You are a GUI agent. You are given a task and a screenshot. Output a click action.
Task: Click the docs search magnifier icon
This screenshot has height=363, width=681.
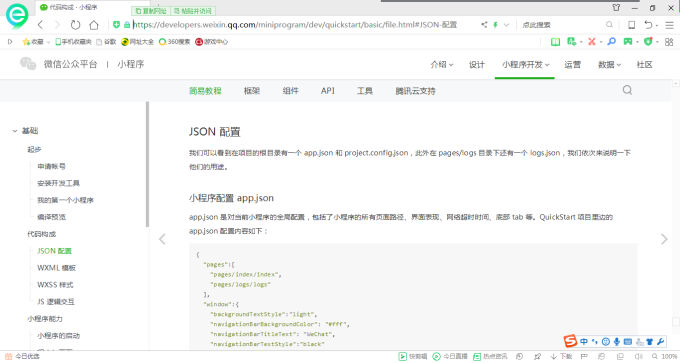tap(627, 90)
